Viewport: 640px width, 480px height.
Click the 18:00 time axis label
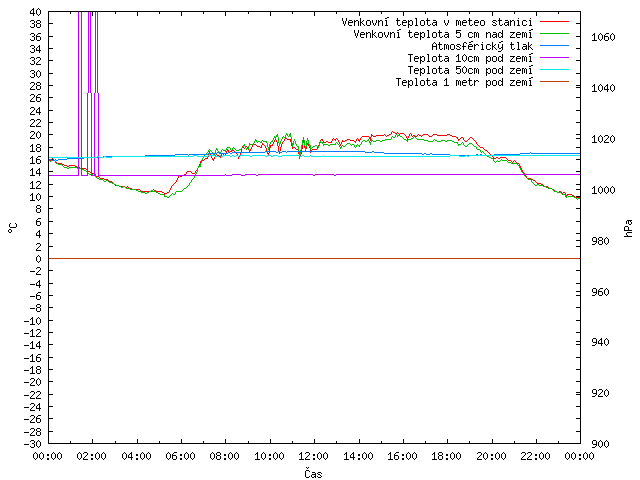[x=447, y=456]
